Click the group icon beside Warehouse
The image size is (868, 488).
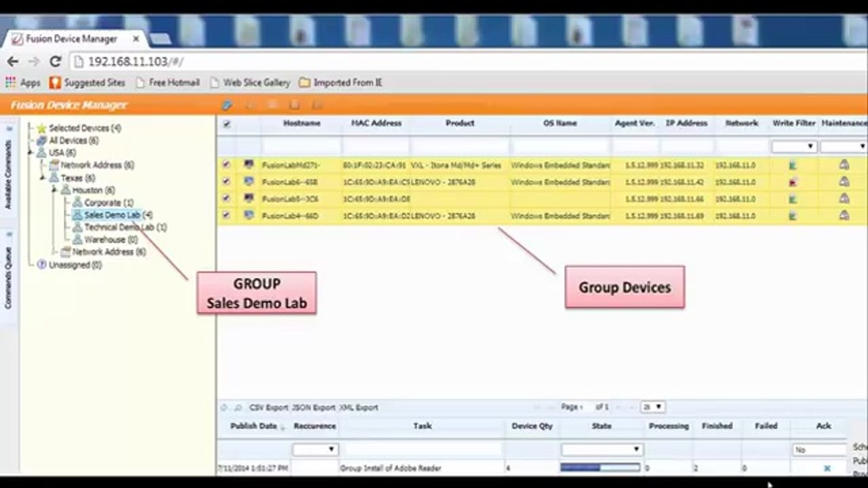point(77,239)
